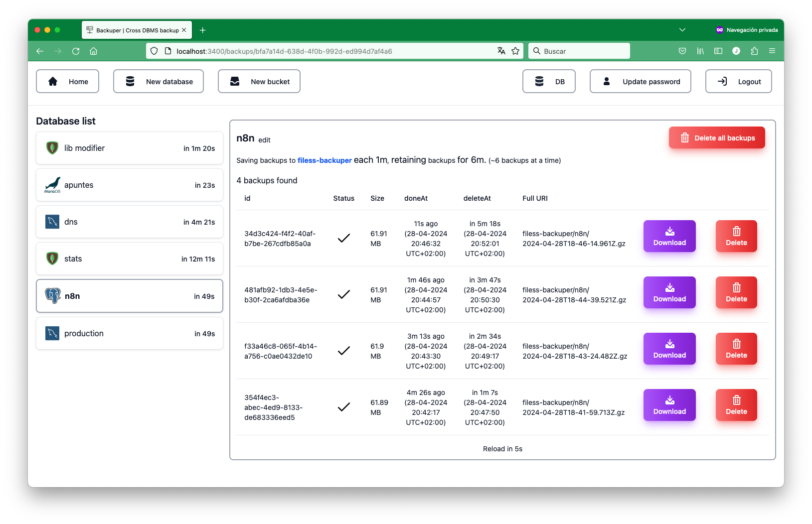
Task: Click the Full URI column header
Action: point(535,198)
